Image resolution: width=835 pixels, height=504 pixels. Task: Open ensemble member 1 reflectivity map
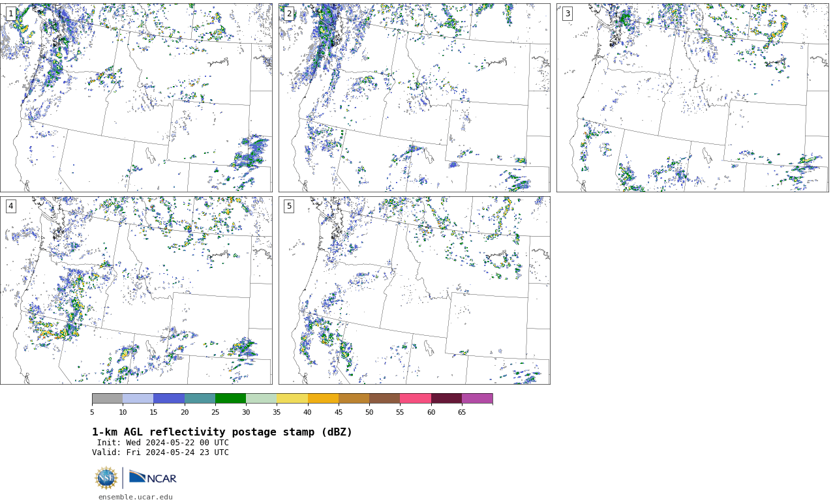(136, 98)
